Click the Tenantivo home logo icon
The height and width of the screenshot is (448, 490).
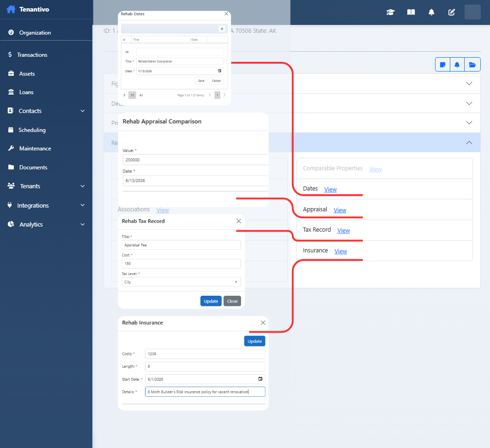[x=11, y=9]
